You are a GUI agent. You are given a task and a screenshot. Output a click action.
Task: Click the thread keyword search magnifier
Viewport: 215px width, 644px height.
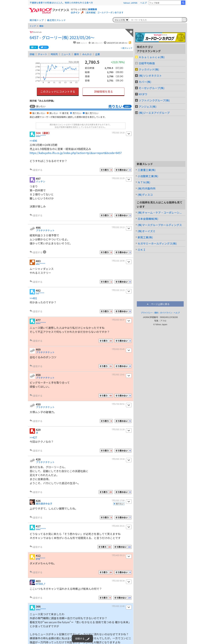tap(184, 20)
